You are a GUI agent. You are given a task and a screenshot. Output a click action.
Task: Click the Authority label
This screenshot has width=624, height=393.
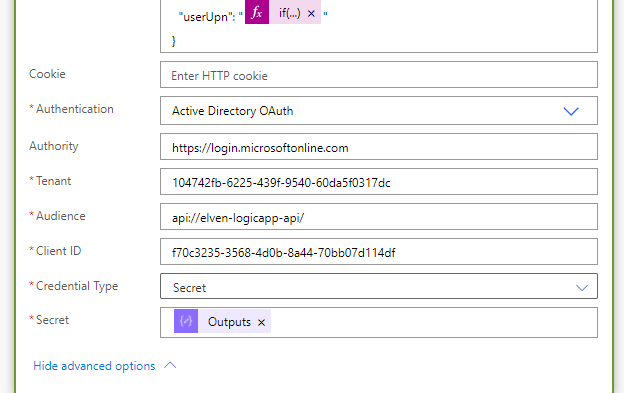tap(54, 146)
